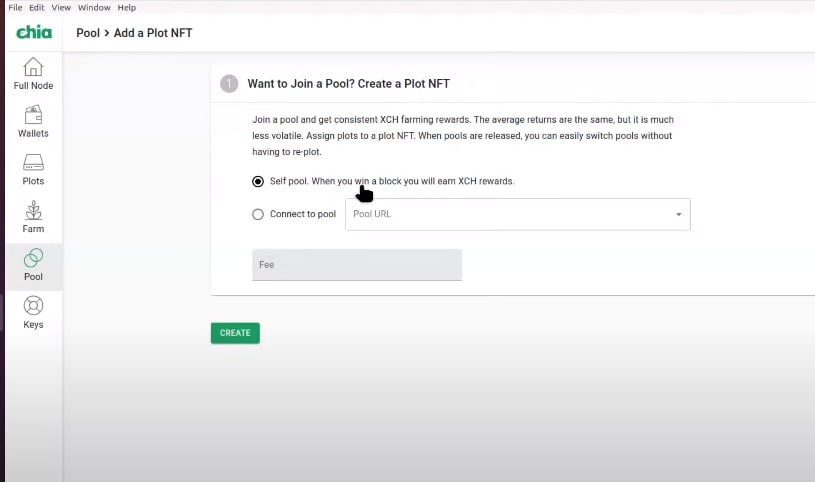
Task: Focus the Fee input field
Action: tap(356, 265)
